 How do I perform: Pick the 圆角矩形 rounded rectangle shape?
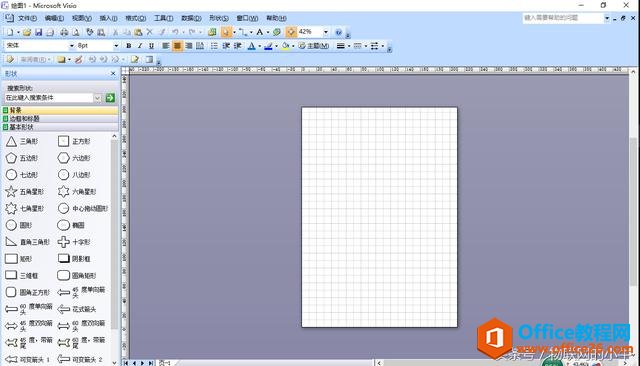[77, 275]
